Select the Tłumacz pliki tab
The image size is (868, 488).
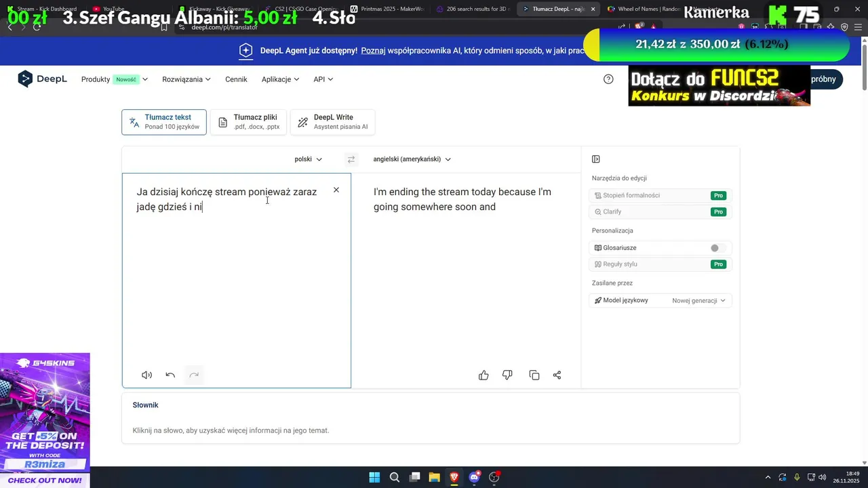coord(248,122)
